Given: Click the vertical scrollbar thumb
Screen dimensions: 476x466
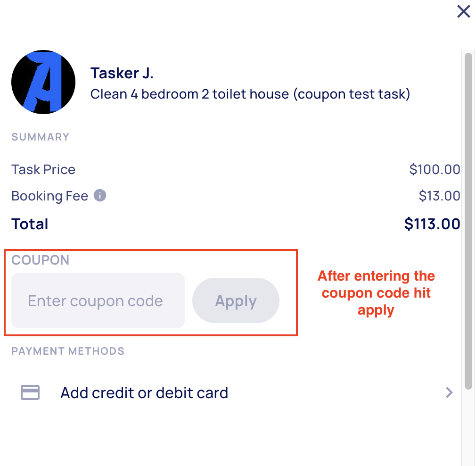Looking at the screenshot, I should [x=468, y=222].
